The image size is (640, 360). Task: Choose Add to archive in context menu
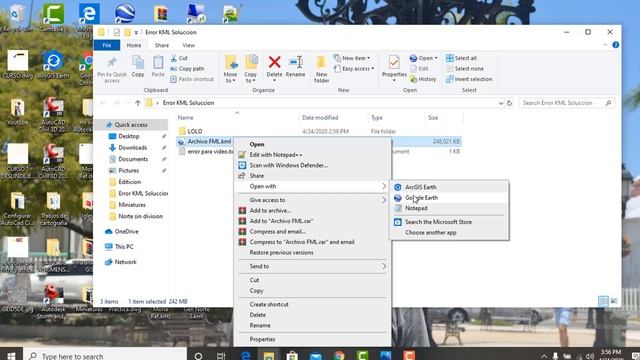313,210
